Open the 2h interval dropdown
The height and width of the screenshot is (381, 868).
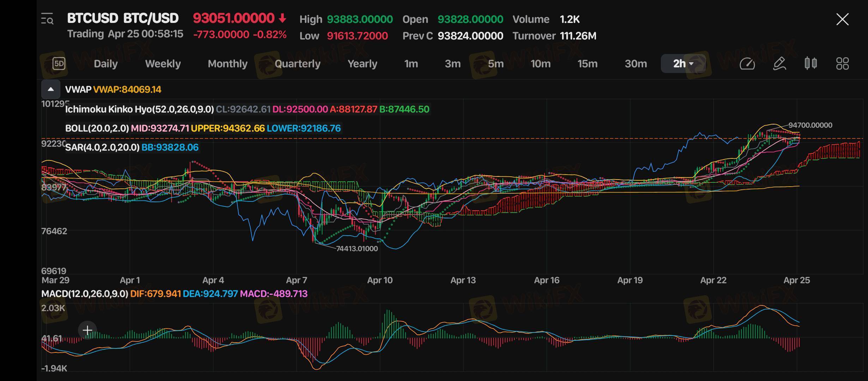coord(683,64)
